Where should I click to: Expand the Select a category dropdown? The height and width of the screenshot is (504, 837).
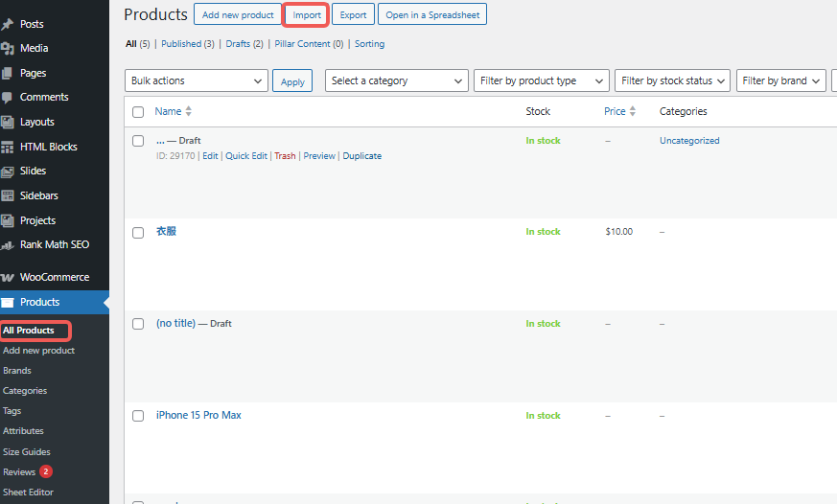396,81
